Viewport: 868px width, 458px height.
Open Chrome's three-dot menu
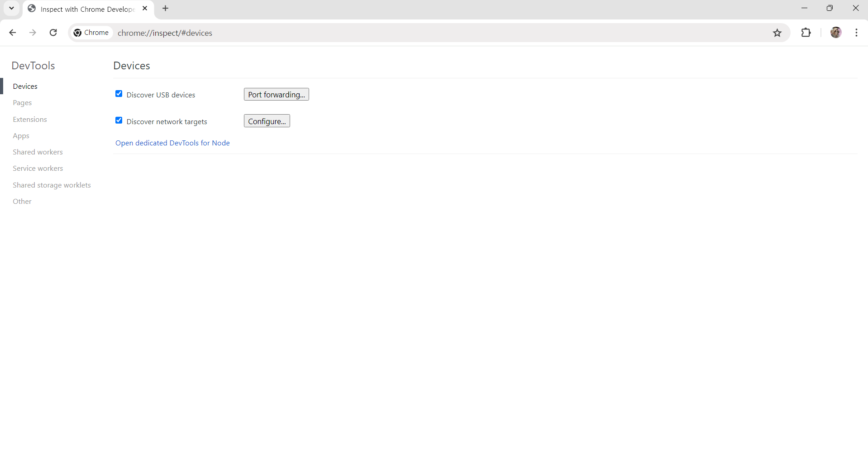coord(856,33)
